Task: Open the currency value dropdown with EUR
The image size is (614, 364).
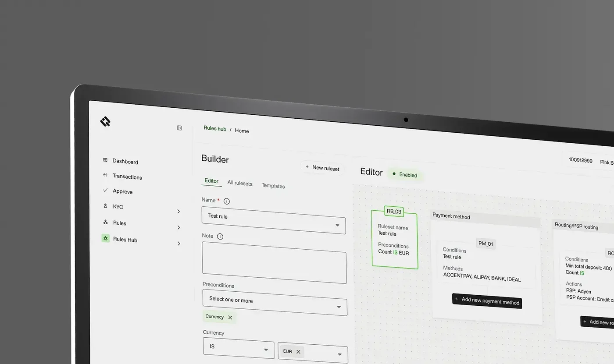Action: 313,353
